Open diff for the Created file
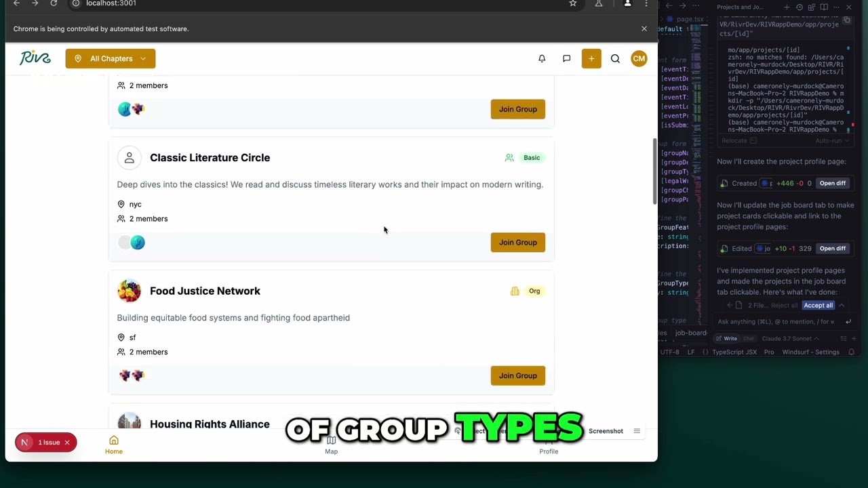This screenshot has width=868, height=488. pyautogui.click(x=832, y=183)
